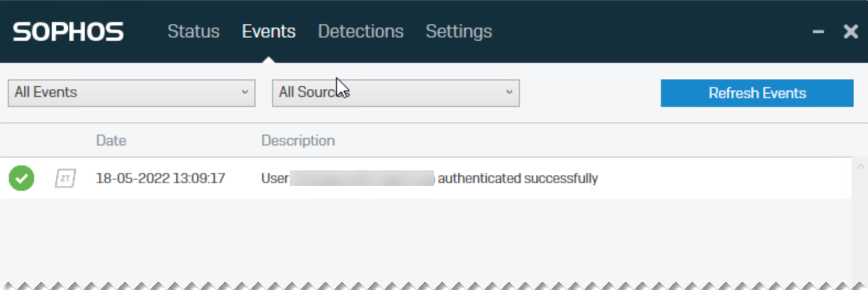Click the Sophos logo
Viewport: 868px width, 290px height.
click(x=68, y=32)
